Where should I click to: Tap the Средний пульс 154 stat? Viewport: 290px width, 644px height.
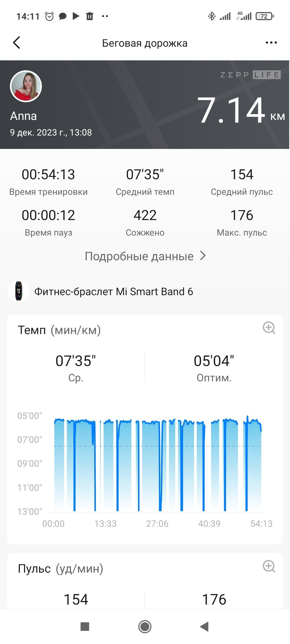[x=242, y=182]
